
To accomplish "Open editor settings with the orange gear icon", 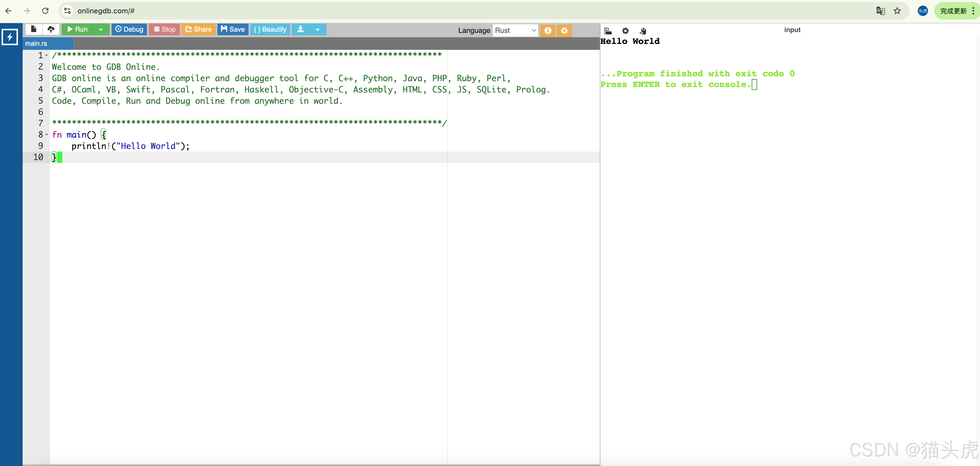I will (564, 30).
